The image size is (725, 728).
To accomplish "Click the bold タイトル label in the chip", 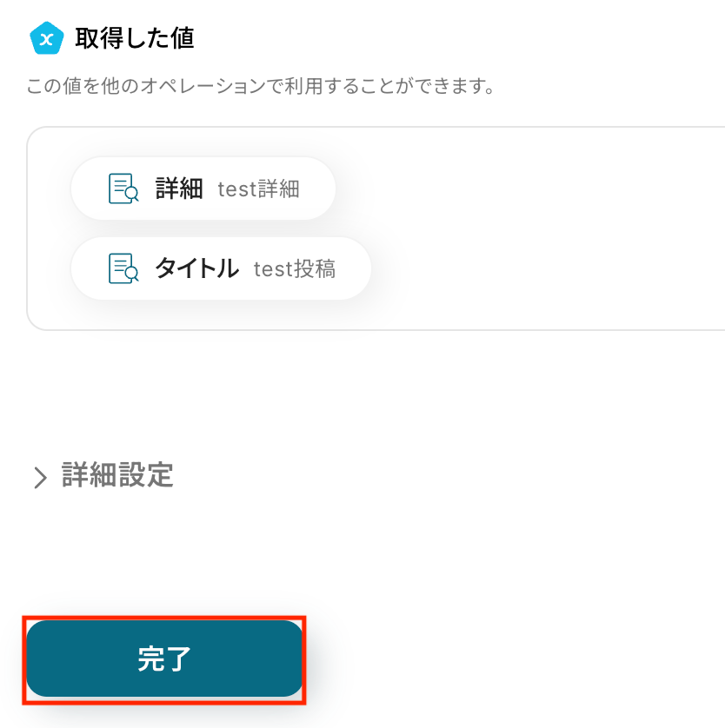I will tap(196, 268).
